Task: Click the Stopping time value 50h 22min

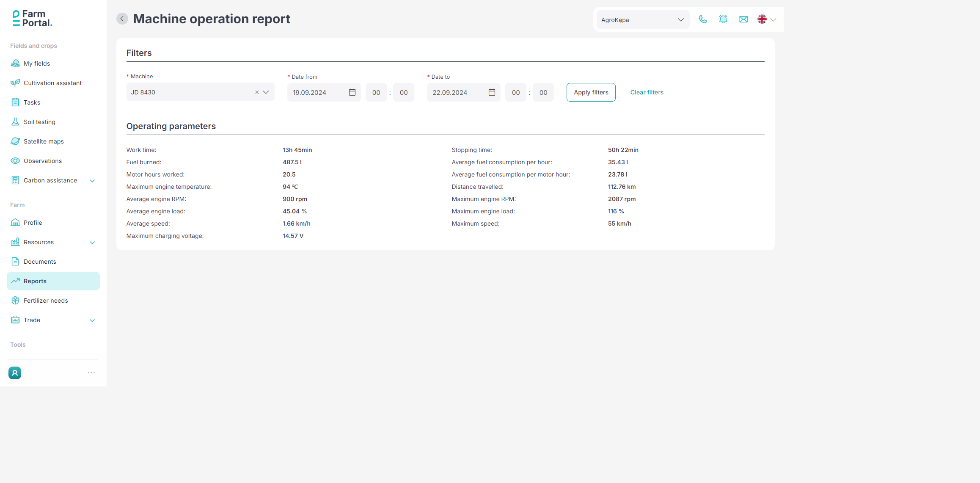Action: 623,150
